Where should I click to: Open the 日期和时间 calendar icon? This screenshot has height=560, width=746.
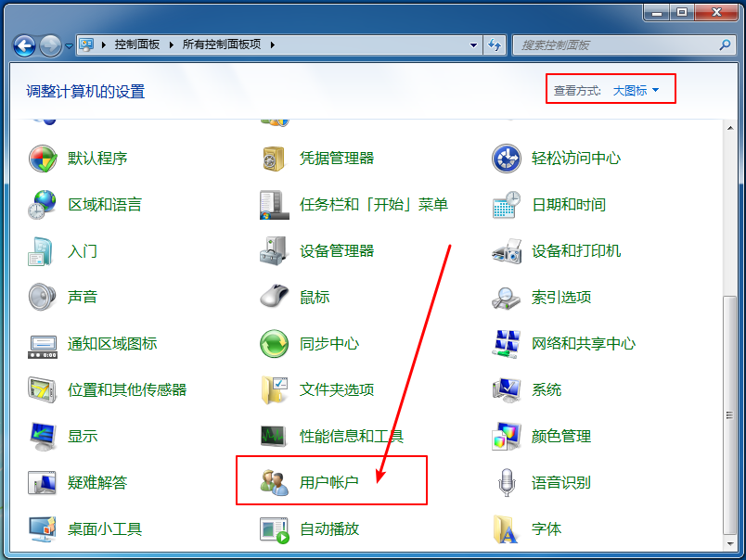[507, 204]
